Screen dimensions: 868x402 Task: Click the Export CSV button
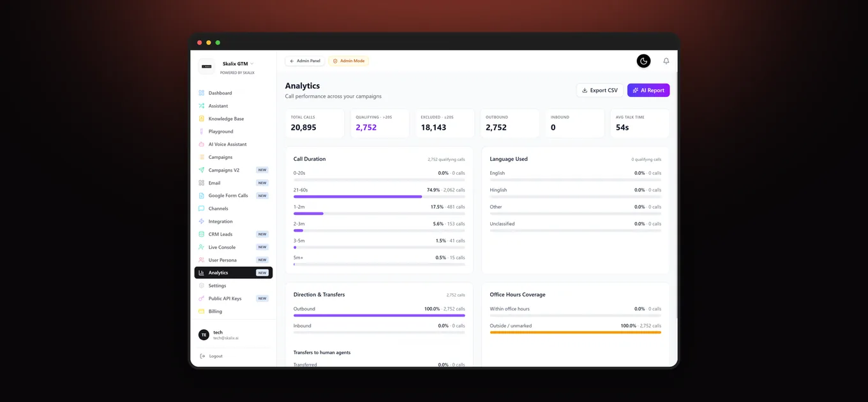(x=600, y=91)
